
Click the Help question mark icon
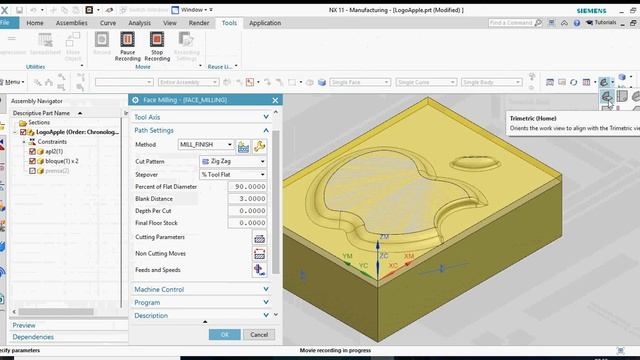(577, 23)
